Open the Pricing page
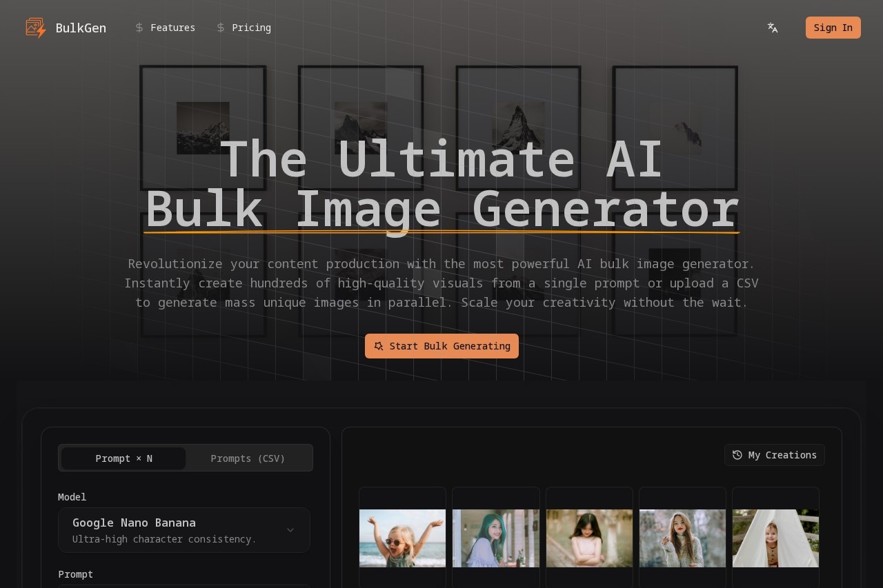Screen dimensions: 883x588 click(x=251, y=28)
